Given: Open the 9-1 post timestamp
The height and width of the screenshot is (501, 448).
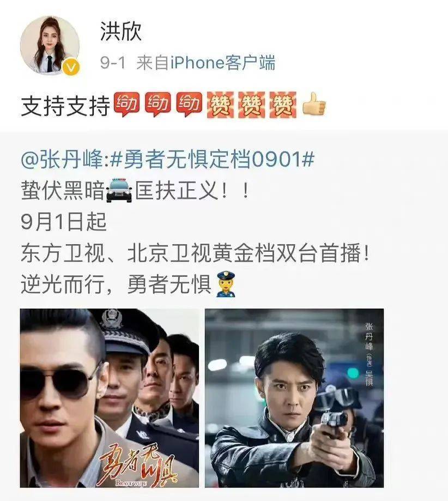Looking at the screenshot, I should [x=113, y=63].
